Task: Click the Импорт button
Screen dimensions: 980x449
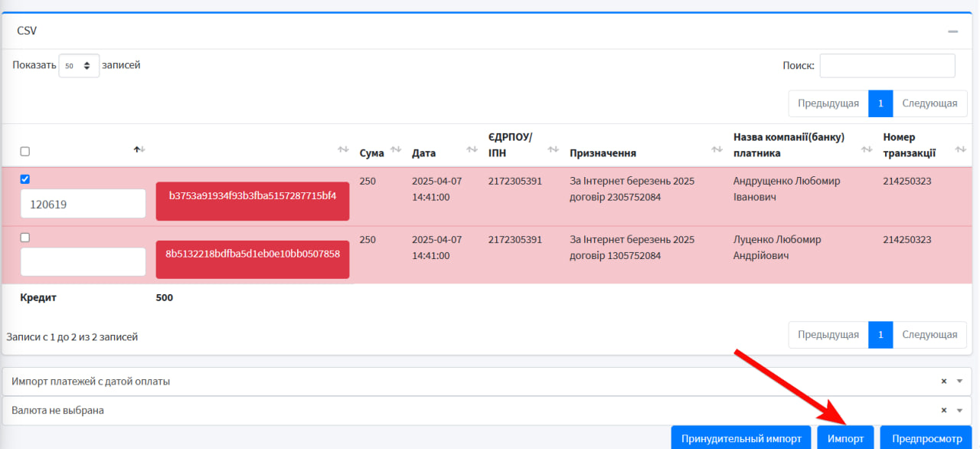Action: 845,438
